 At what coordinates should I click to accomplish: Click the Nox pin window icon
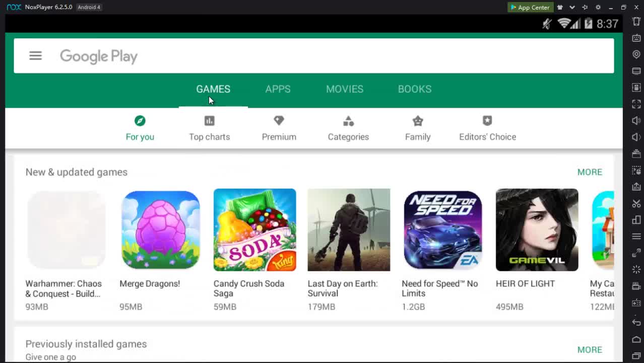point(585,7)
